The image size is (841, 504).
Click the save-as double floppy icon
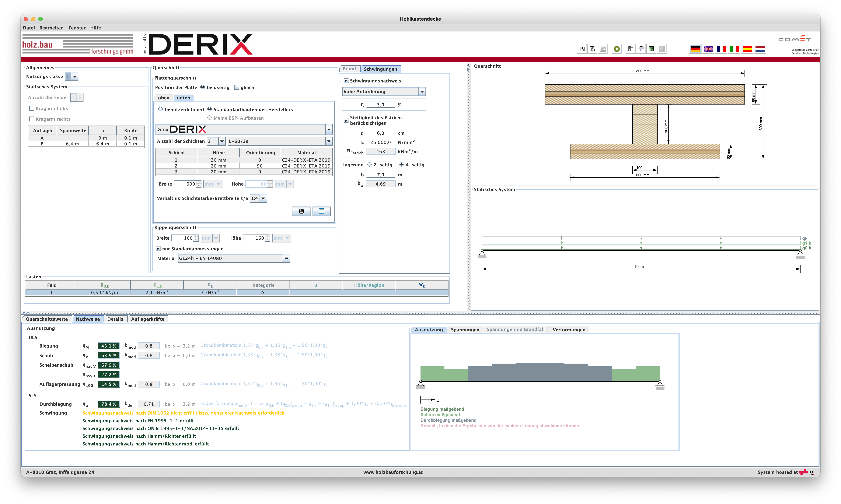[592, 49]
